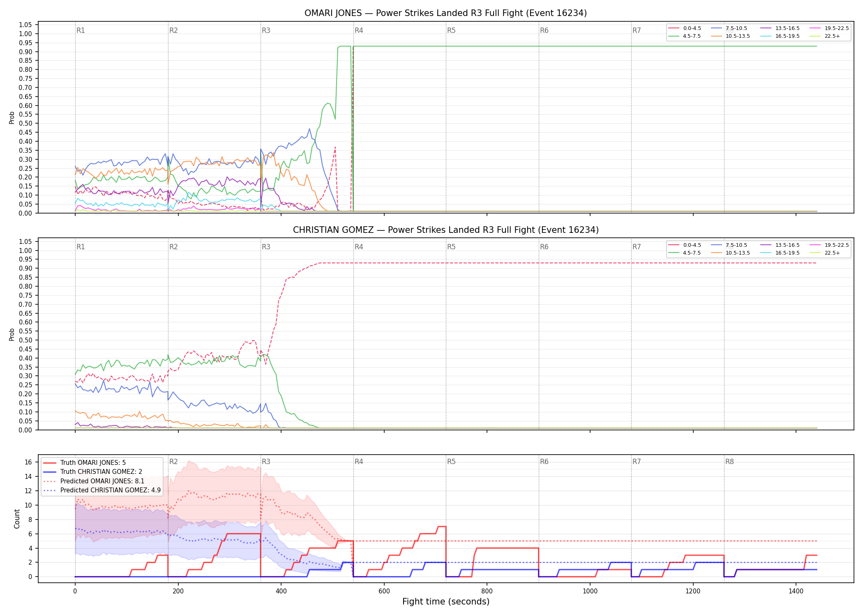Click the R7 round marker in Count chart
Viewport: 863px width, 616px height.
[x=637, y=462]
